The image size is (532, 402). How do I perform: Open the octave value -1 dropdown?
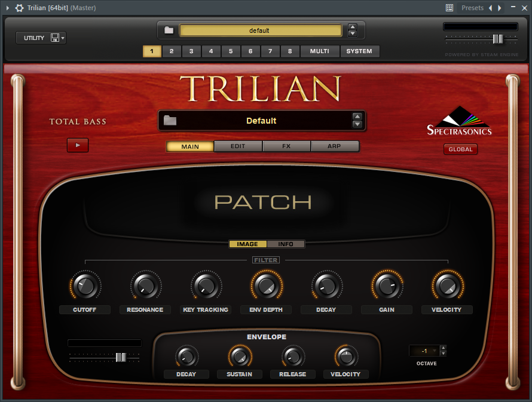[424, 351]
